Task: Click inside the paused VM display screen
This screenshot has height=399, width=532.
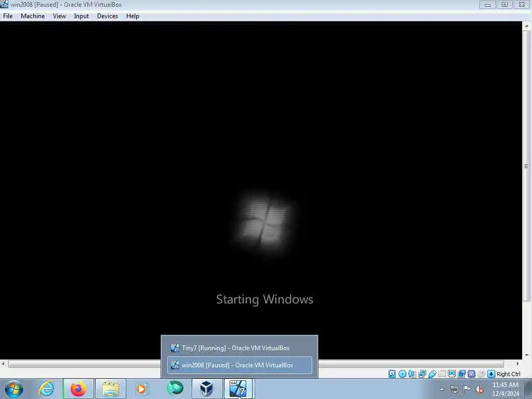Action: click(261, 190)
